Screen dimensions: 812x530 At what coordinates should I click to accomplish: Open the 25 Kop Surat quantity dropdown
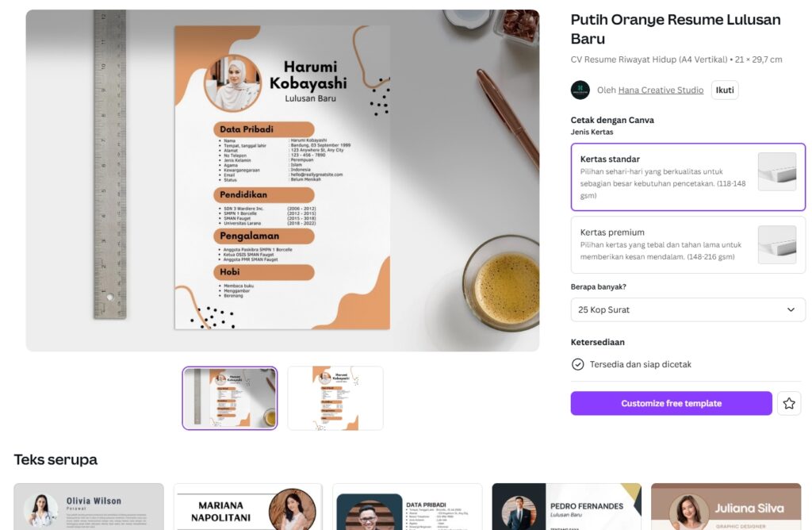[x=688, y=309]
